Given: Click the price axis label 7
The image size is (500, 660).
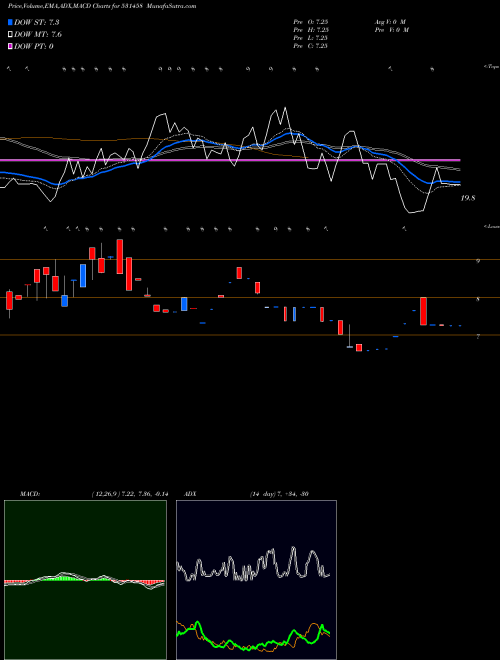Looking at the screenshot, I should (x=478, y=337).
